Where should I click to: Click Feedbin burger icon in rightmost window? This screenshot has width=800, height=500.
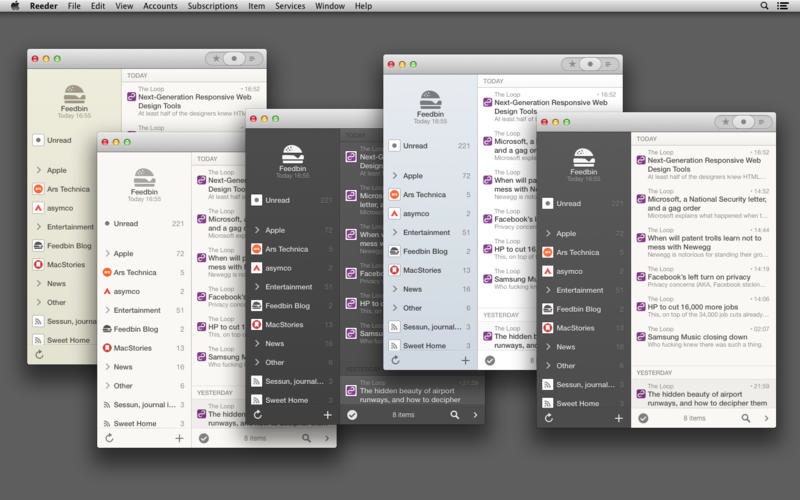[584, 157]
